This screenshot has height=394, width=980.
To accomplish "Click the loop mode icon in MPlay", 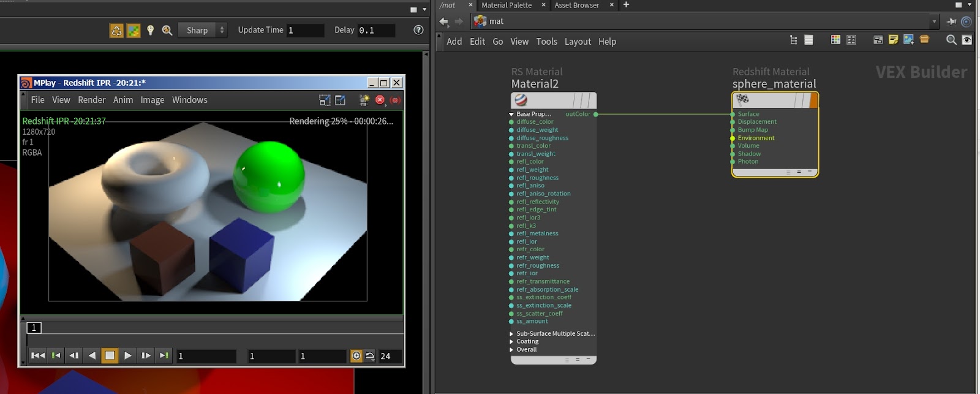I will pyautogui.click(x=370, y=356).
